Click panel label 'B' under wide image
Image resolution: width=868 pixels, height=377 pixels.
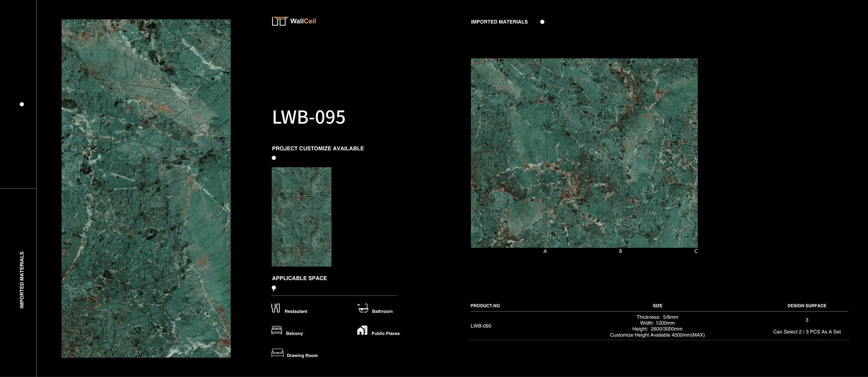(x=621, y=251)
